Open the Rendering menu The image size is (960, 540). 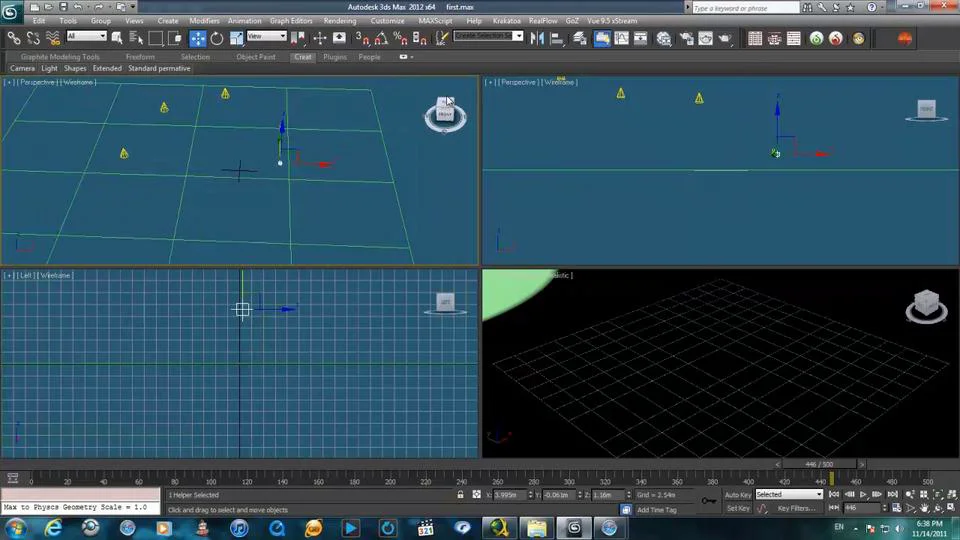point(339,20)
